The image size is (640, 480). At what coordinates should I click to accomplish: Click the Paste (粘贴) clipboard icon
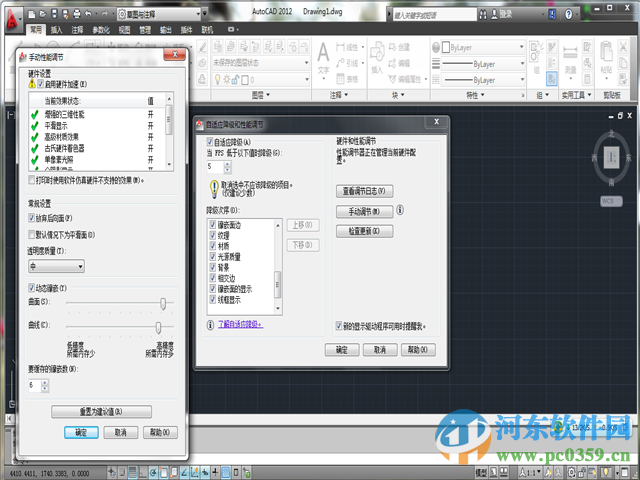point(606,51)
